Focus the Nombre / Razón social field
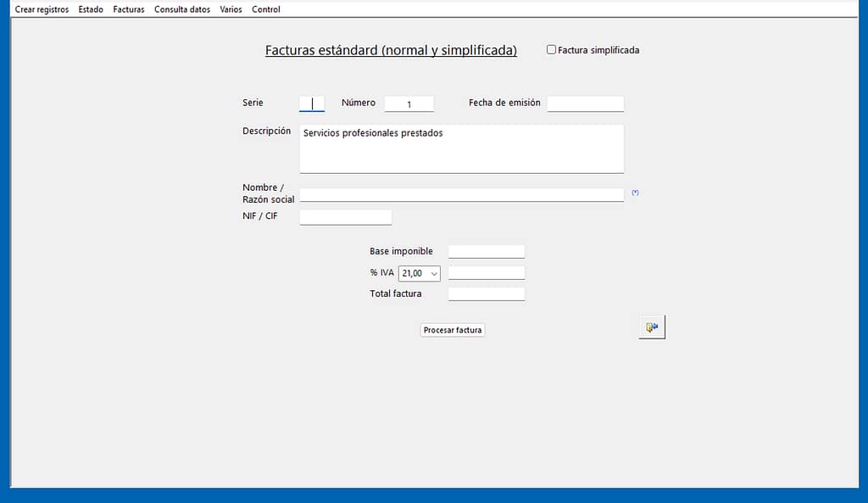The height and width of the screenshot is (503, 868). tap(461, 194)
